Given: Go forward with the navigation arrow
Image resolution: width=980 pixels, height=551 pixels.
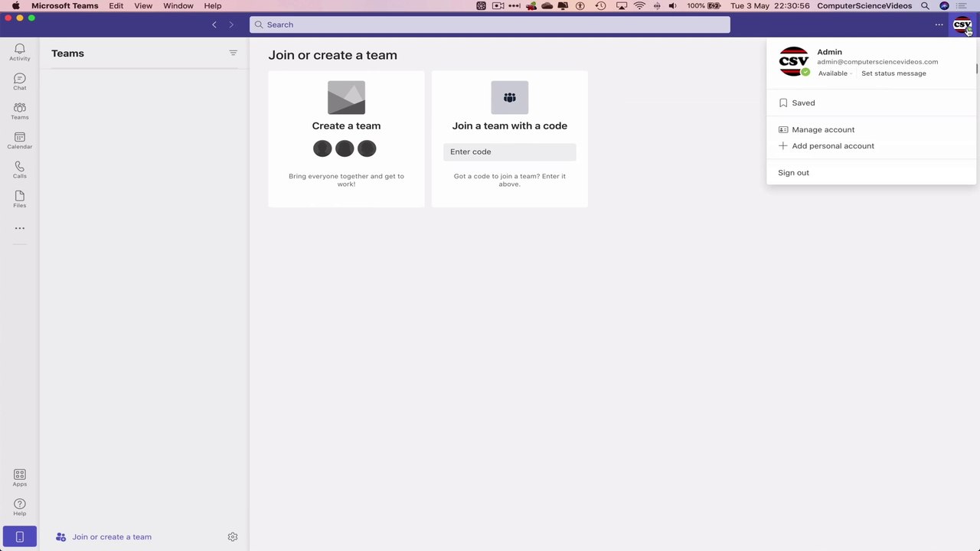Looking at the screenshot, I should click(x=231, y=24).
